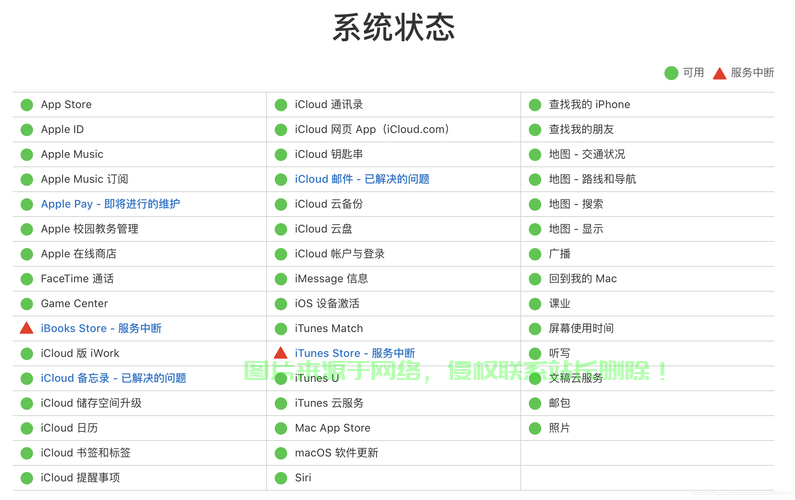Viewport: 795px width, 500px height.
Task: Select the 回到我的 Mac text
Action: click(x=583, y=278)
